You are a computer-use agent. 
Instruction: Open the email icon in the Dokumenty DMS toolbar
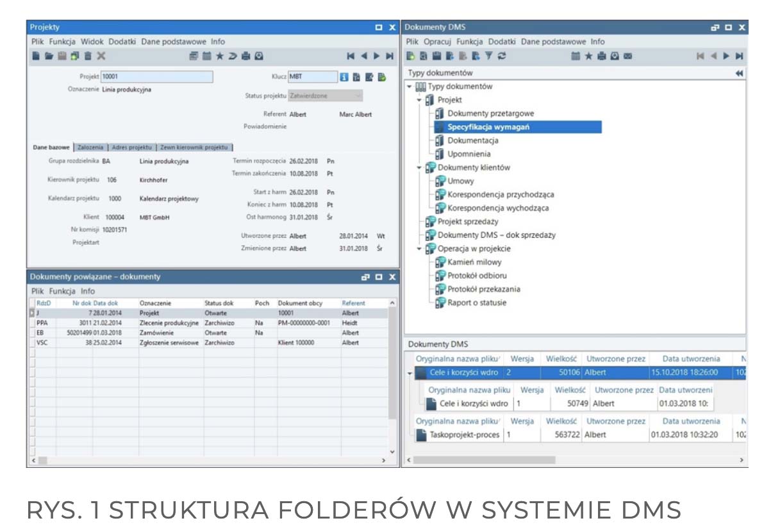628,56
